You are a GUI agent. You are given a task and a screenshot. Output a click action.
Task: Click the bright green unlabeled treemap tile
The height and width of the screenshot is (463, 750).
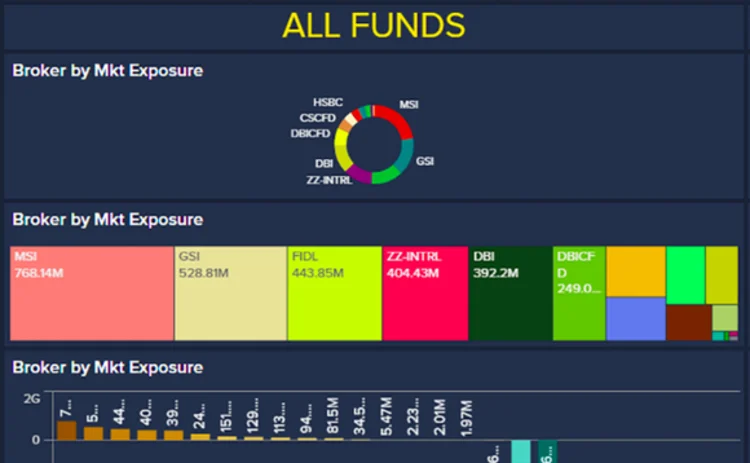[685, 275]
